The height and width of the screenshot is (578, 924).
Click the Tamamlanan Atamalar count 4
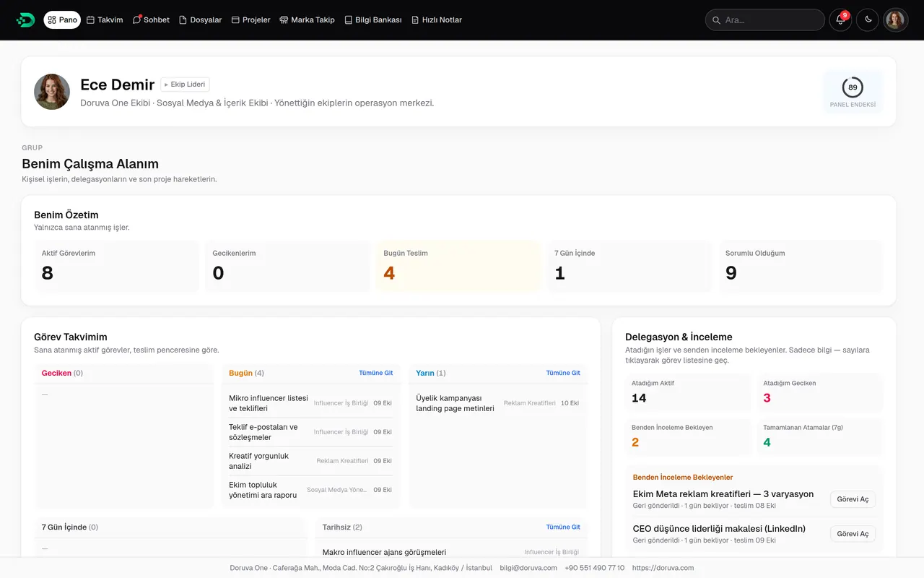pos(767,442)
